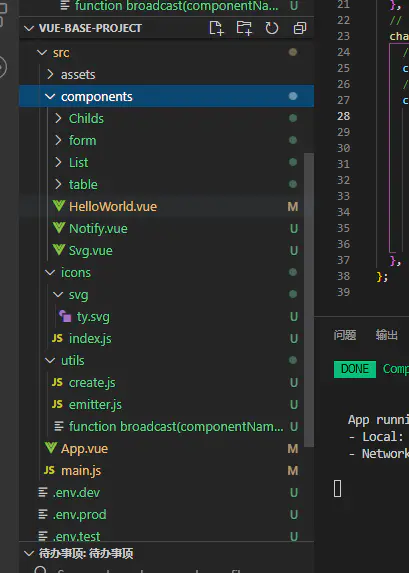Collapse all folders using the collapse icon
Viewport: 409px width, 573px height.
point(300,28)
